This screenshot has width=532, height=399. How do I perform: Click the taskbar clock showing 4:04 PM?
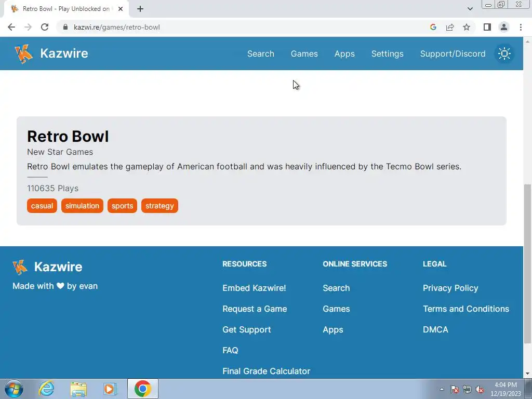click(506, 389)
